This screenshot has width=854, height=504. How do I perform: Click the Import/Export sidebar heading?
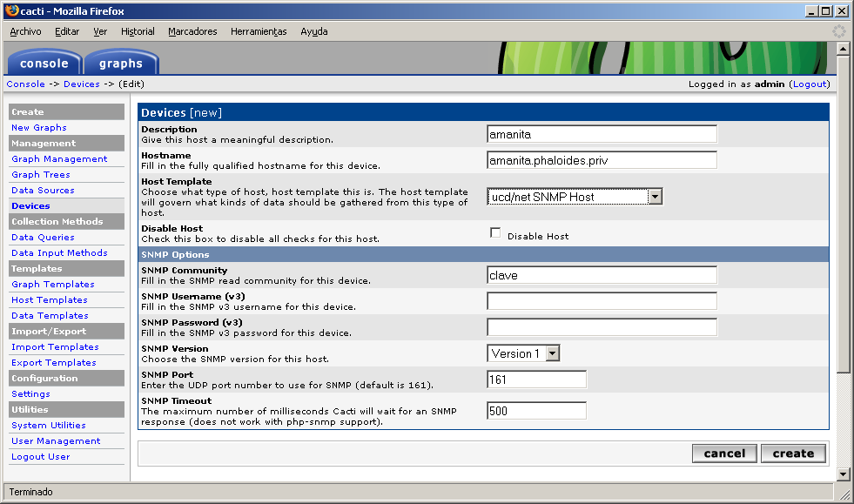(x=66, y=332)
